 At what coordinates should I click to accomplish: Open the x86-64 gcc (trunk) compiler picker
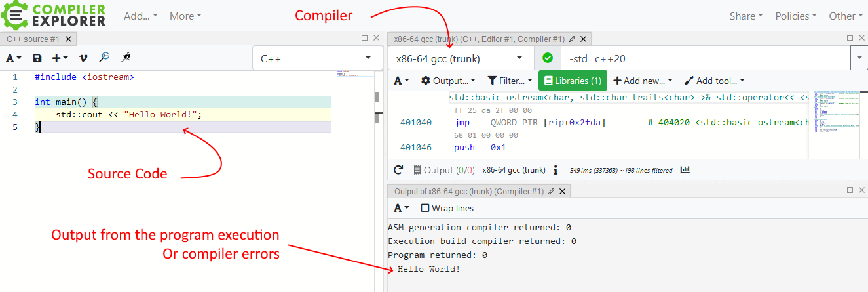[x=461, y=58]
